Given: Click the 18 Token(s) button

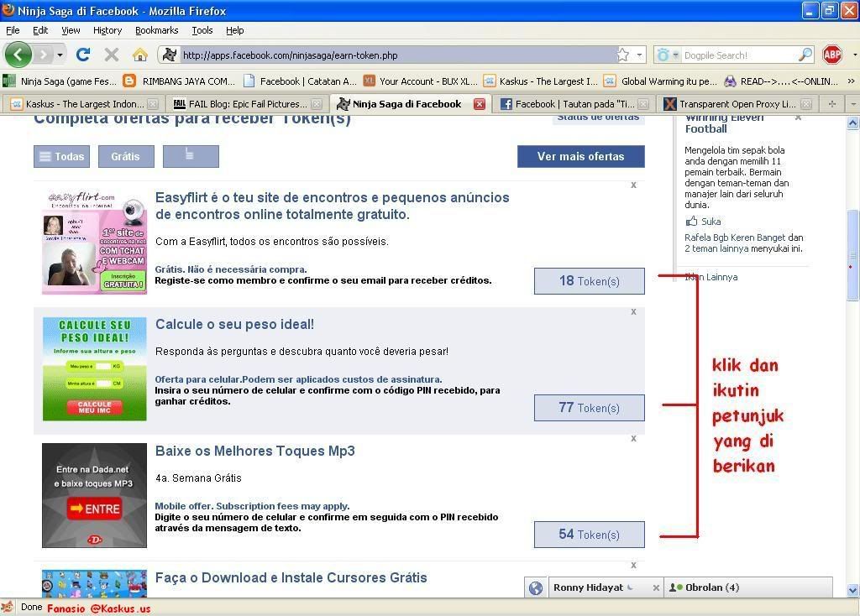Looking at the screenshot, I should click(x=589, y=281).
